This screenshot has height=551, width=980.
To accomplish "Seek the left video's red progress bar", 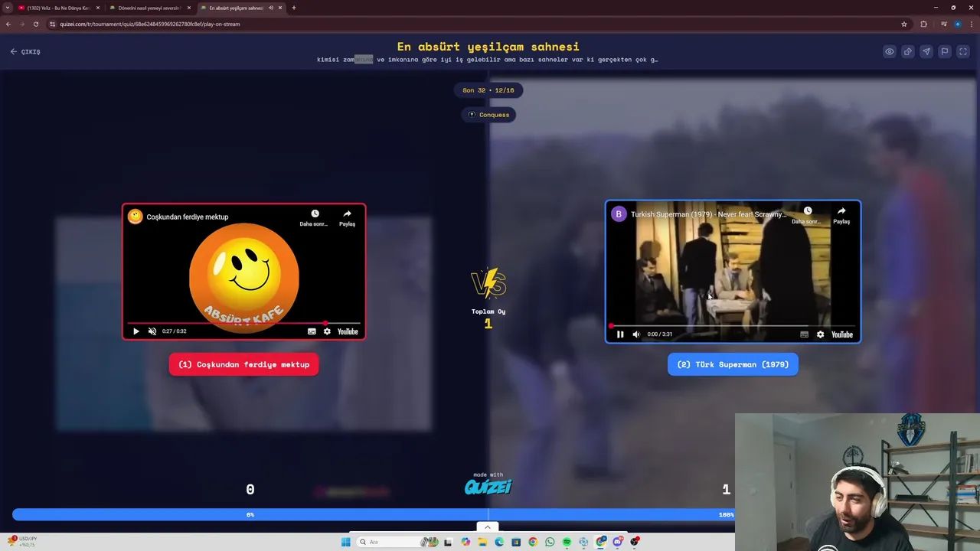I will 243,324.
